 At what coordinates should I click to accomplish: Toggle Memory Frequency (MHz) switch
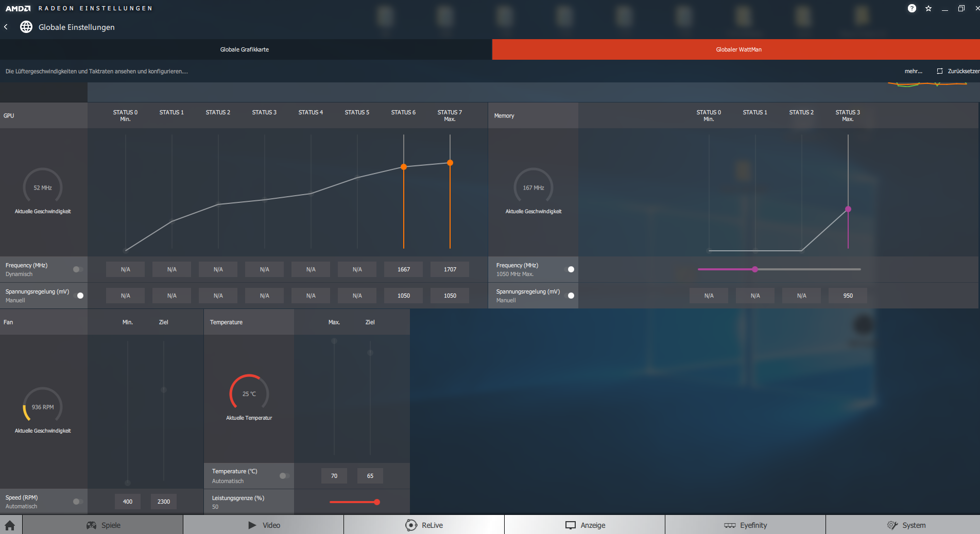(569, 269)
